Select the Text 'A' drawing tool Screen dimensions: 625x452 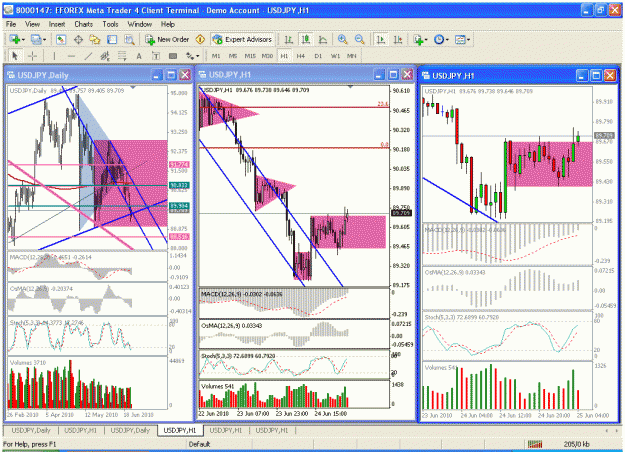click(x=139, y=56)
